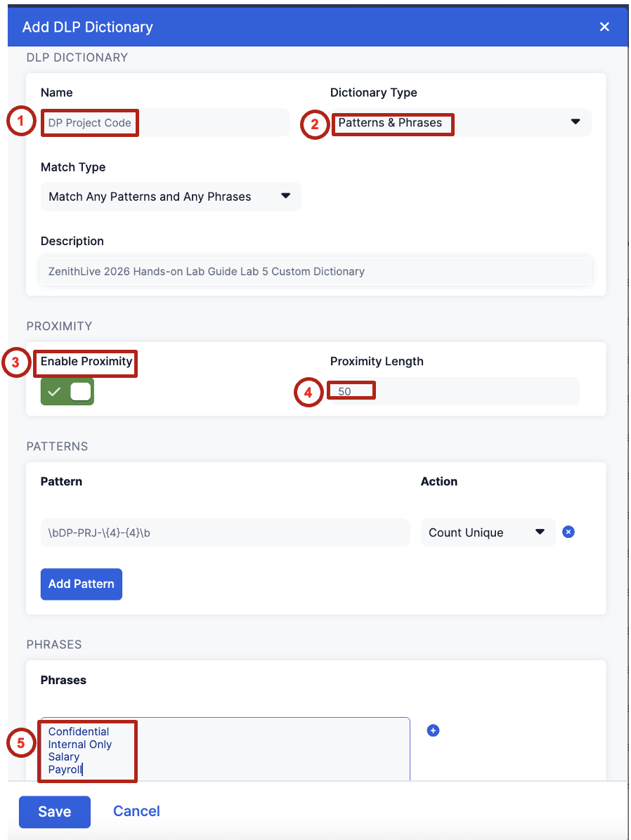Open the Dictionary Type dropdown
631x840 pixels.
coord(460,122)
